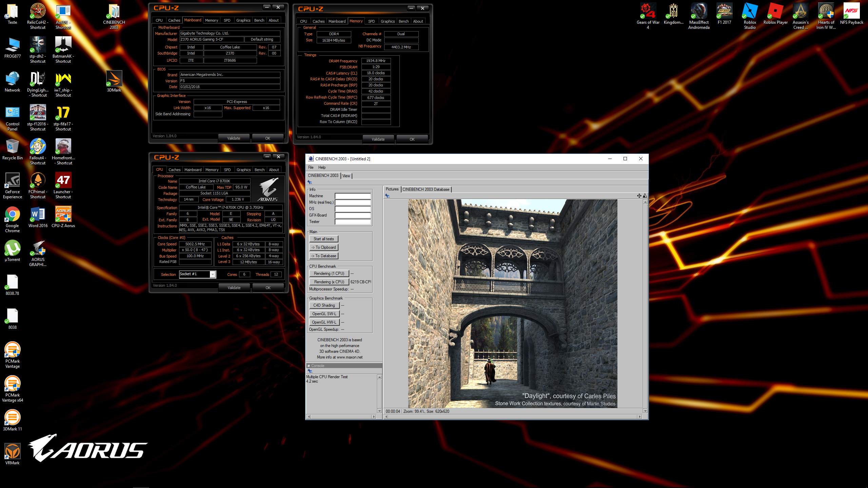
Task: Launch Roblox Studio desktop icon
Action: pos(750,16)
